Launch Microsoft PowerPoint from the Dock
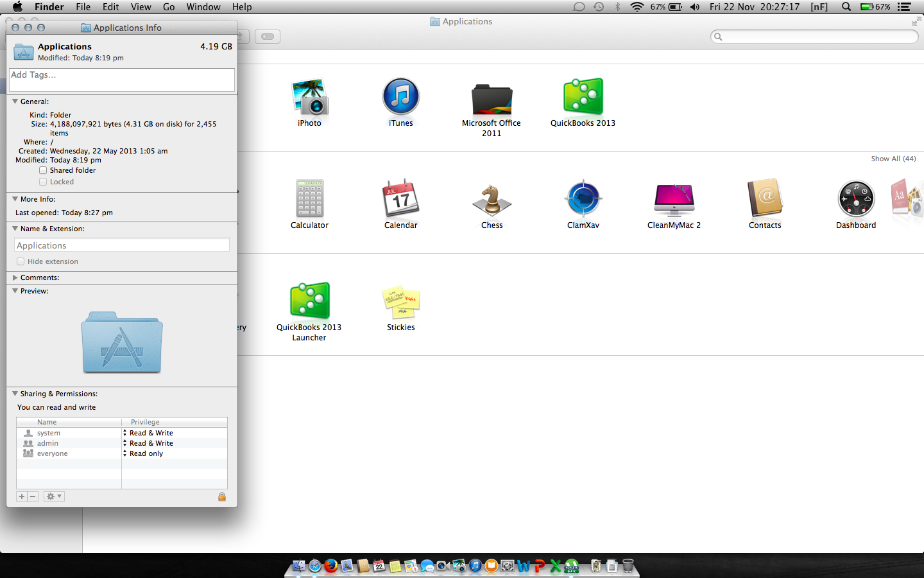The height and width of the screenshot is (578, 924). pos(540,566)
